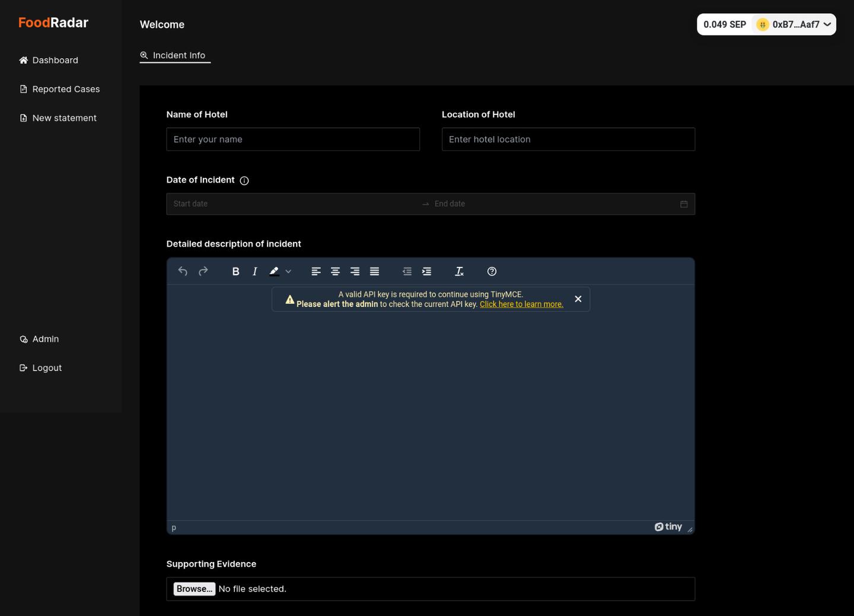This screenshot has width=854, height=616.
Task: Click the wallet avatar icon
Action: coord(763,24)
